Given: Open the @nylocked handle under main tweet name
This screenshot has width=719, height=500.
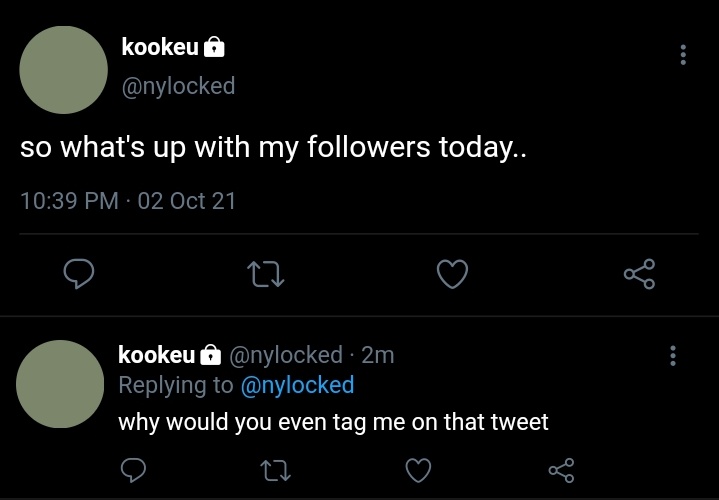Looking at the screenshot, I should (178, 86).
